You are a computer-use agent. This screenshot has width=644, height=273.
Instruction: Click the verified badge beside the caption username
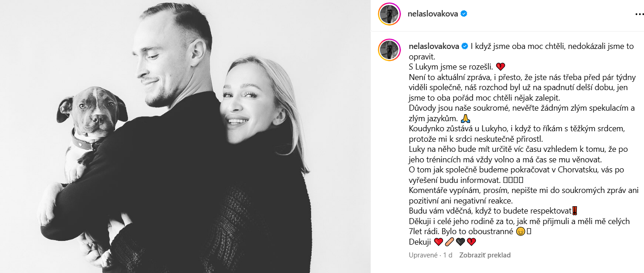tap(464, 46)
